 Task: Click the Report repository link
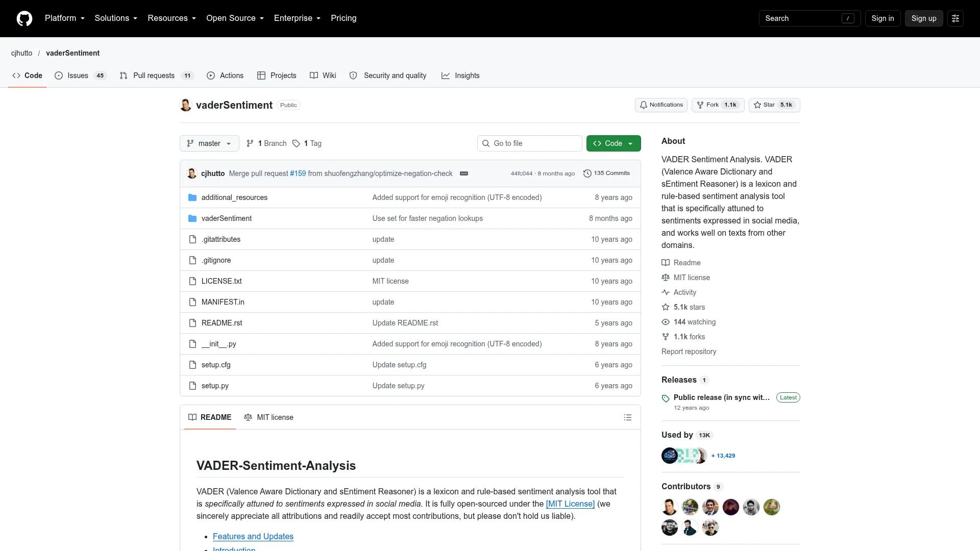pyautogui.click(x=689, y=352)
